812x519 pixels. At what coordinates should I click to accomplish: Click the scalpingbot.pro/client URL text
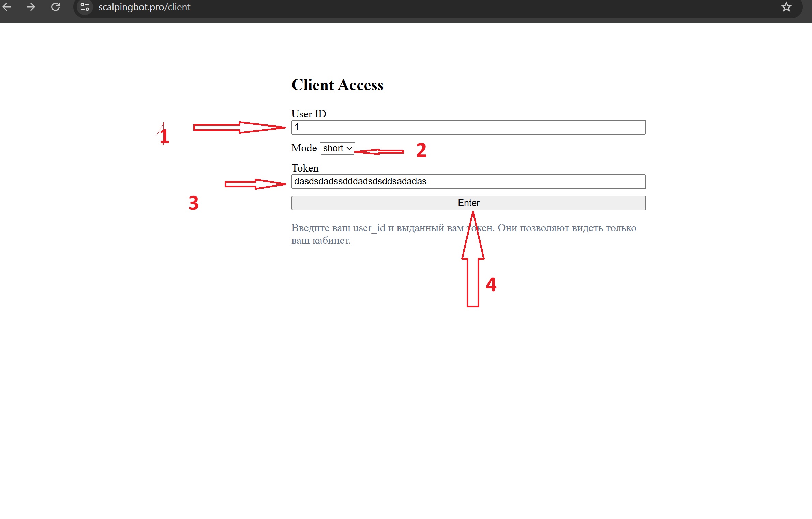144,7
